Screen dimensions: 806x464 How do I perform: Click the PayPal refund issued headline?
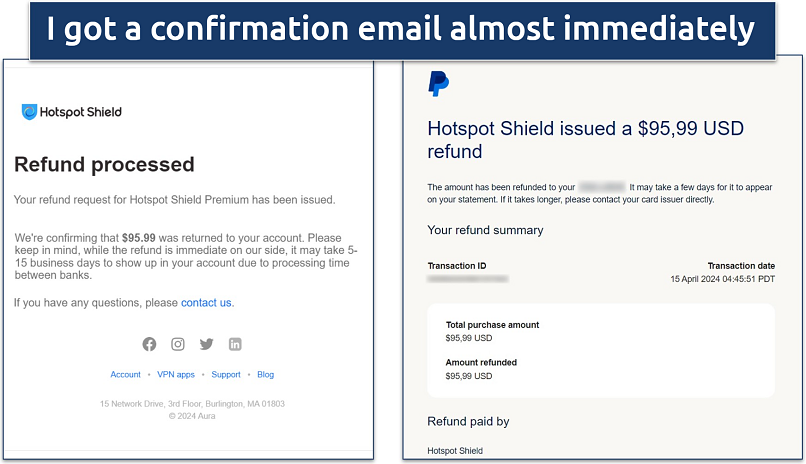(585, 140)
